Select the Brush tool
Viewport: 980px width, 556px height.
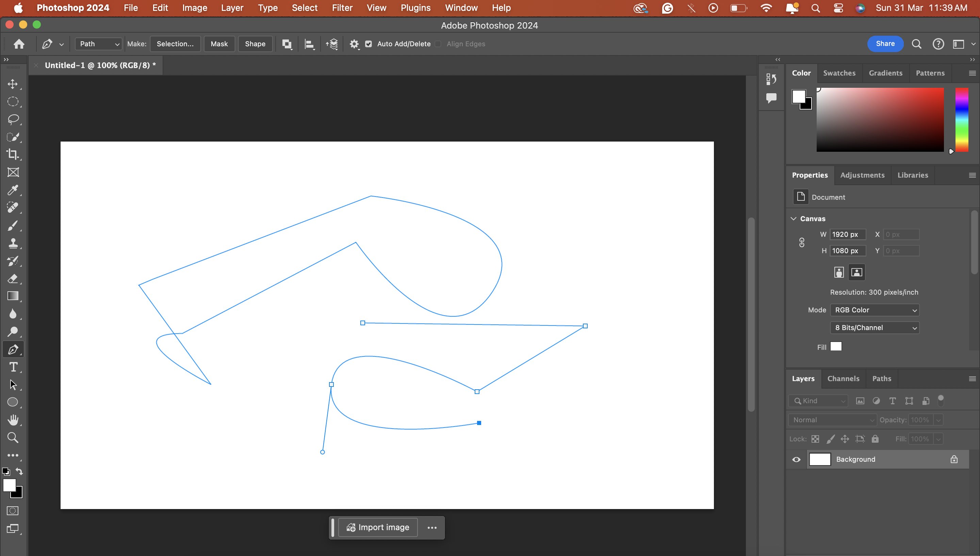(x=13, y=225)
